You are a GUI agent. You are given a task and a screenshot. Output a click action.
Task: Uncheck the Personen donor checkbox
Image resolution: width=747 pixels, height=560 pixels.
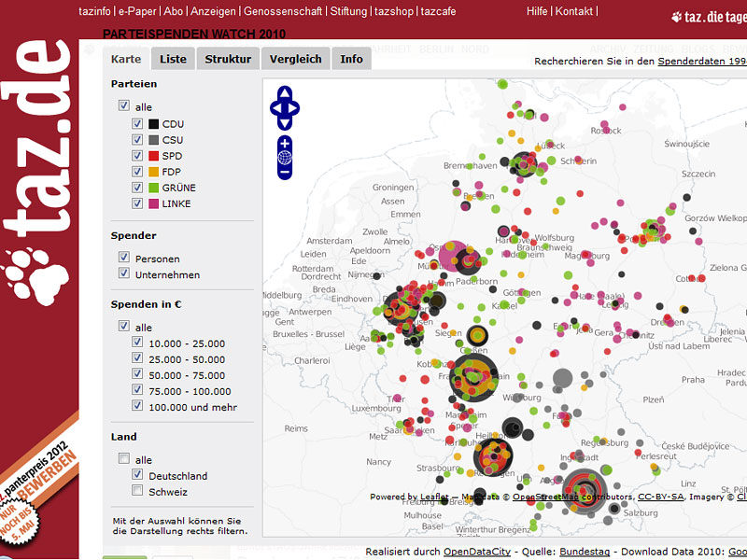point(124,257)
